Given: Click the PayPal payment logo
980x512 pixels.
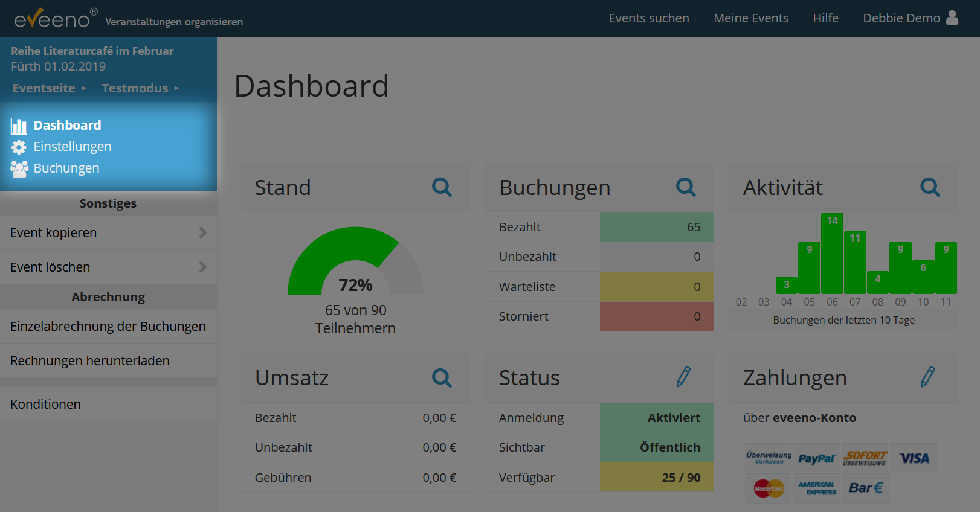Looking at the screenshot, I should click(816, 459).
